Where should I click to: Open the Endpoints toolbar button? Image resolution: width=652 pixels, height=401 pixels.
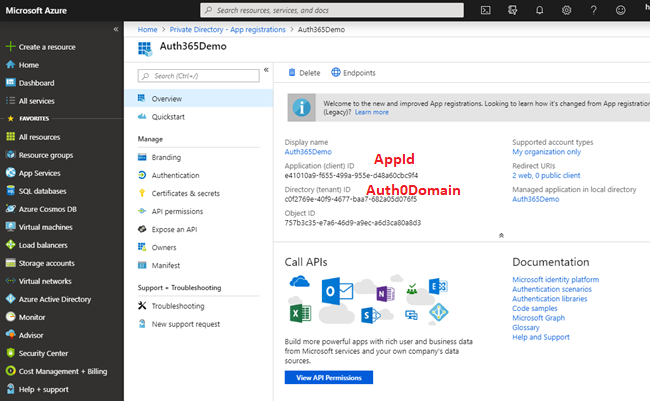pyautogui.click(x=353, y=73)
